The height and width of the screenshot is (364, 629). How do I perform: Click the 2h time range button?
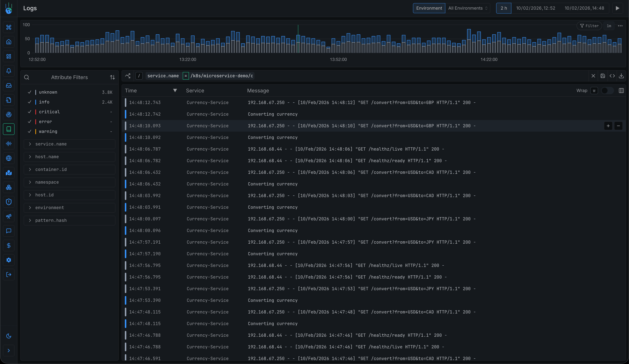pos(504,8)
